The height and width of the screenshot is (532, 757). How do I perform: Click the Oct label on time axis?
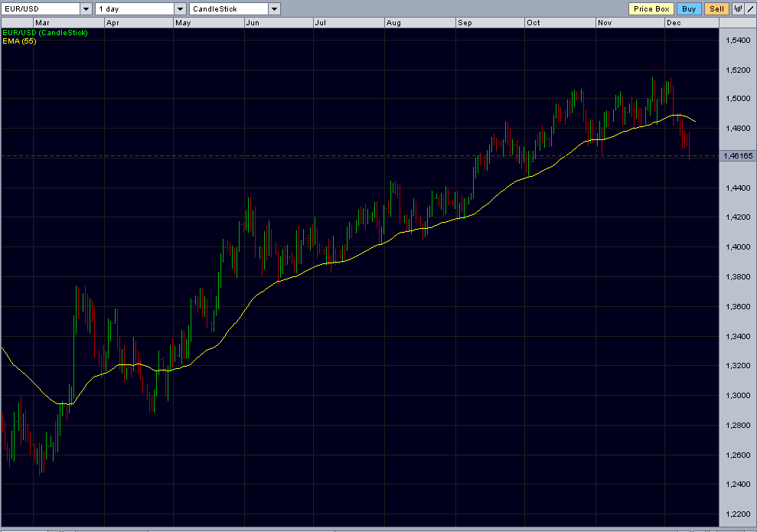coord(533,23)
